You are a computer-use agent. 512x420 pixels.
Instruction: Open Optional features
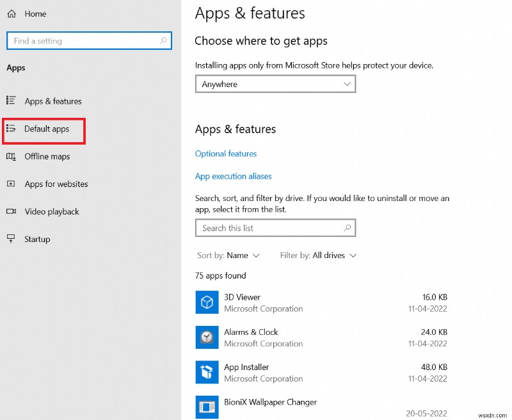(x=225, y=154)
